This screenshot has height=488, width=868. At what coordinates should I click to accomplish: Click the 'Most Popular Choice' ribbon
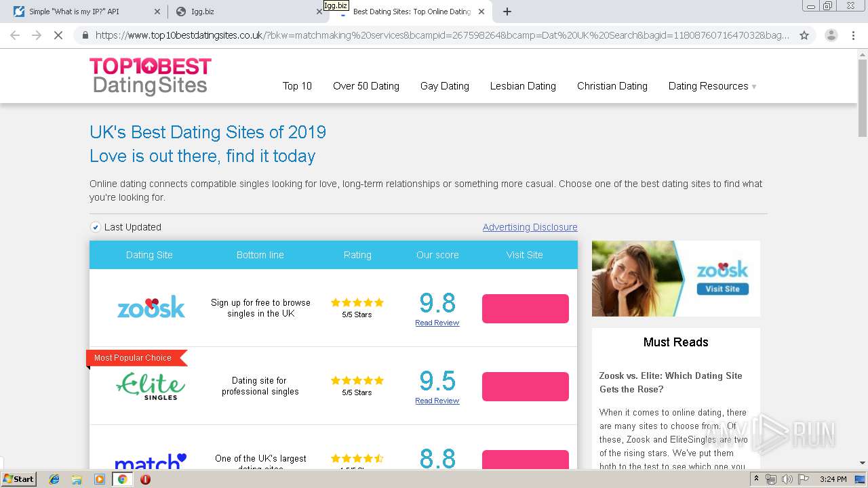coord(136,358)
